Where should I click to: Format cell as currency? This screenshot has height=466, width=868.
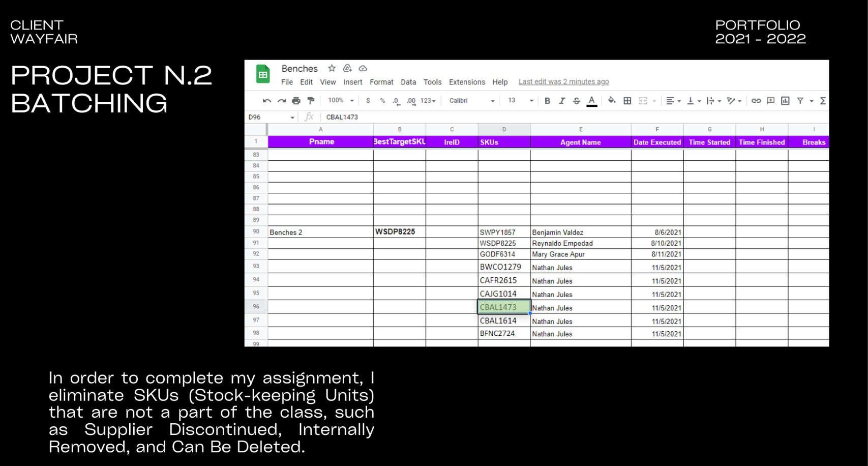click(368, 101)
